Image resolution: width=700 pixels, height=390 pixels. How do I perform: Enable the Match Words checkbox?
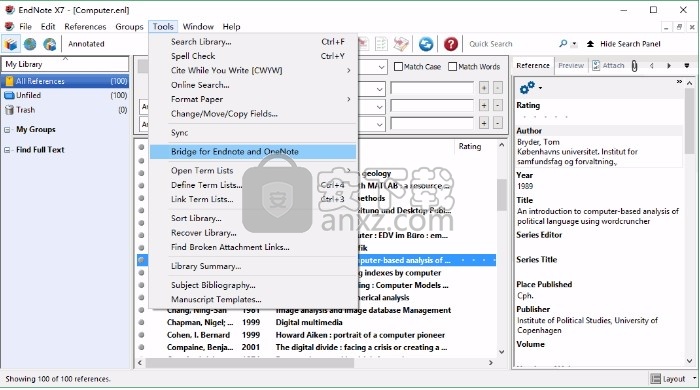pyautogui.click(x=452, y=66)
